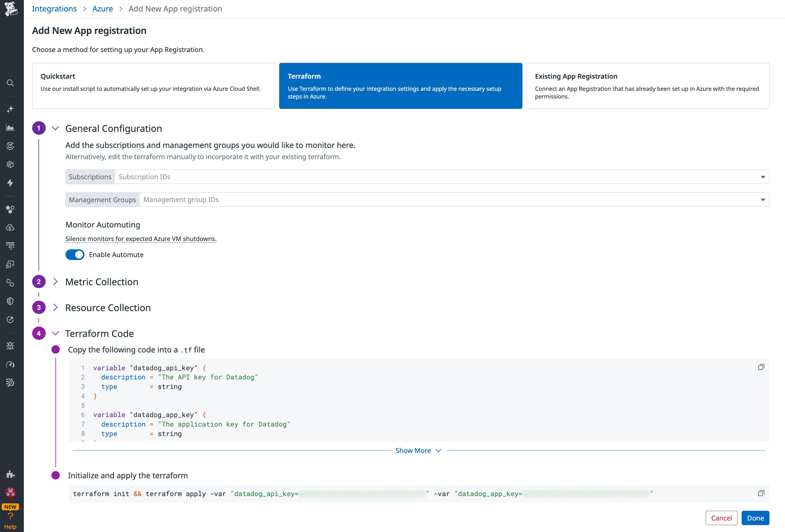Screen dimensions: 785x532
Task: Open the Dashboards chart icon
Action: coord(10,128)
